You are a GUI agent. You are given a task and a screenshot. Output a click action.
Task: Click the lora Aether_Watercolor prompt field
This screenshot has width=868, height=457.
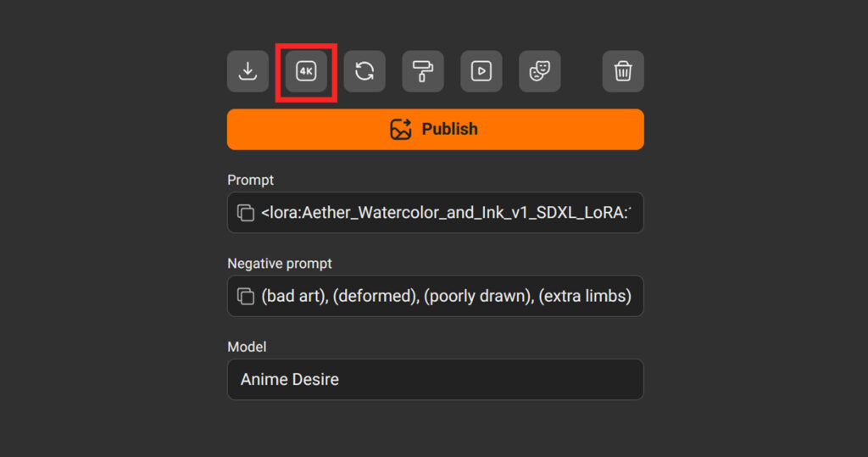tap(446, 213)
